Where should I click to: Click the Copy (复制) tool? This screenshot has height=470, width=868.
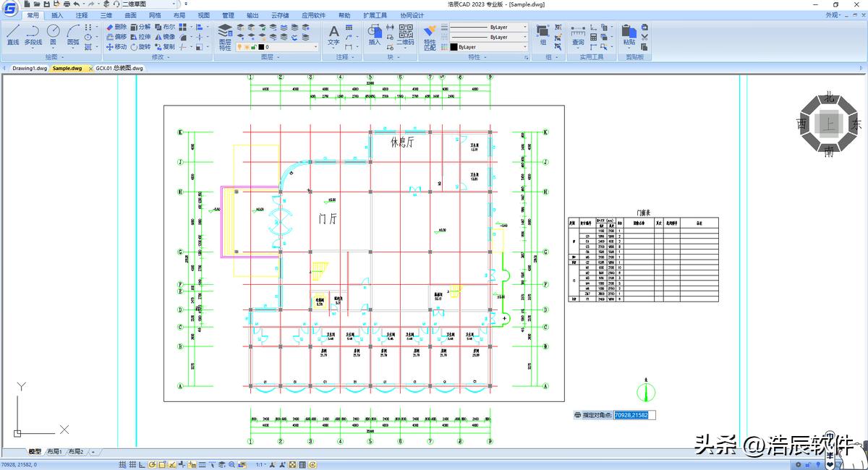coord(165,47)
